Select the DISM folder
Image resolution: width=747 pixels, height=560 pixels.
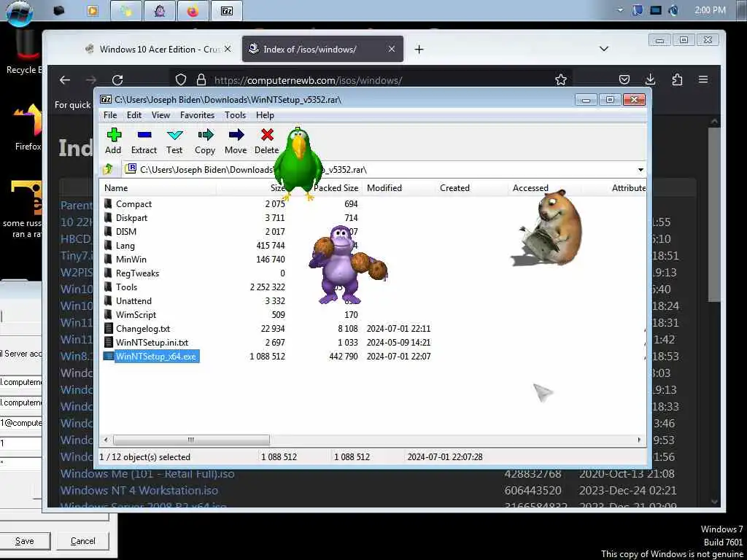point(125,231)
